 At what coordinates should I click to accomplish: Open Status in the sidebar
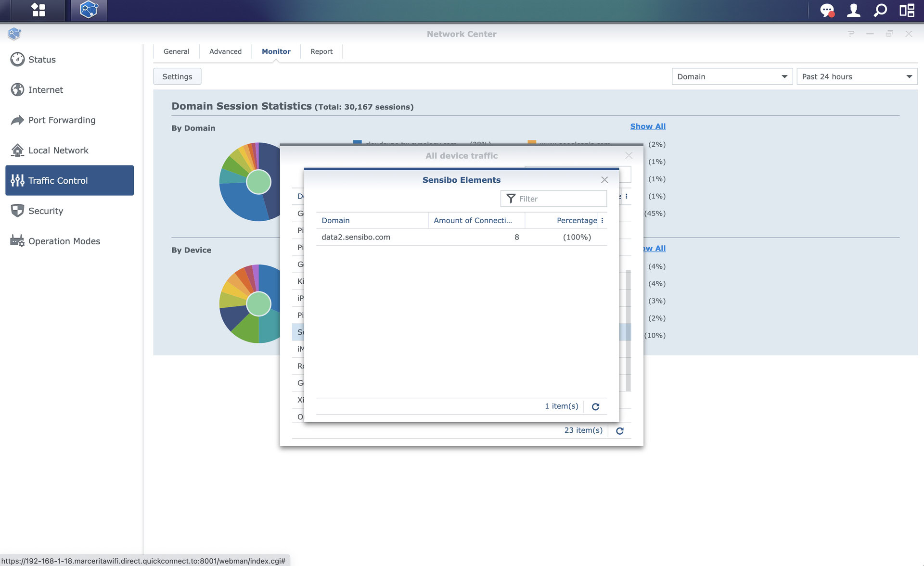click(69, 59)
